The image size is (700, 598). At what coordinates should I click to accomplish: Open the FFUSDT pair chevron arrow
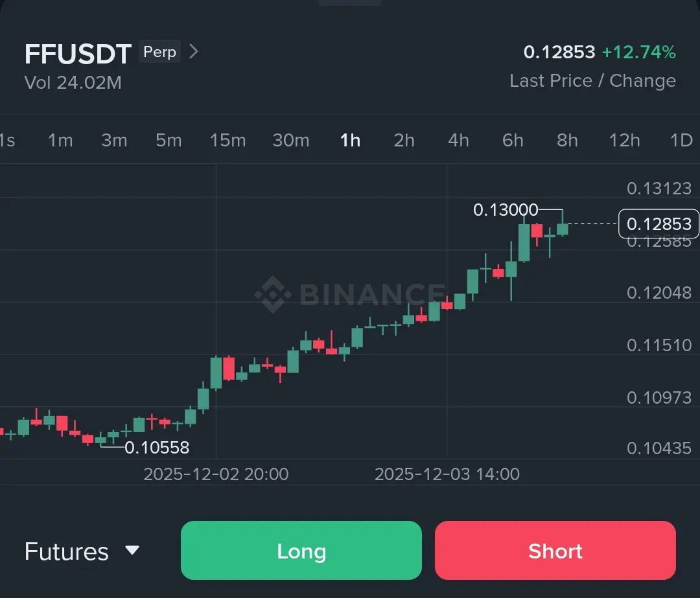click(x=193, y=52)
